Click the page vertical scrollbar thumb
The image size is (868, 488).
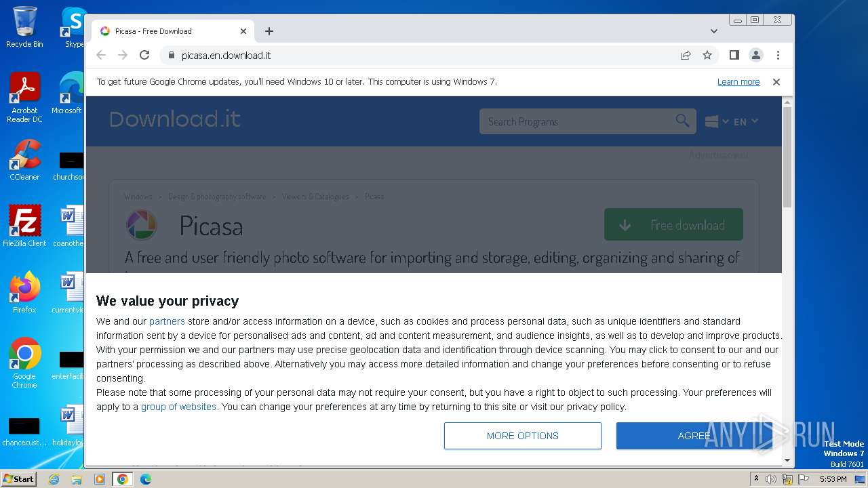787,156
